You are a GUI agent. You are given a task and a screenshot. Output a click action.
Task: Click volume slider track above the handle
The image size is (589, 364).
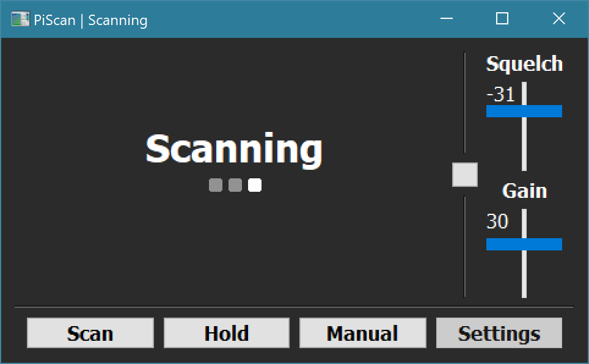tap(465, 104)
